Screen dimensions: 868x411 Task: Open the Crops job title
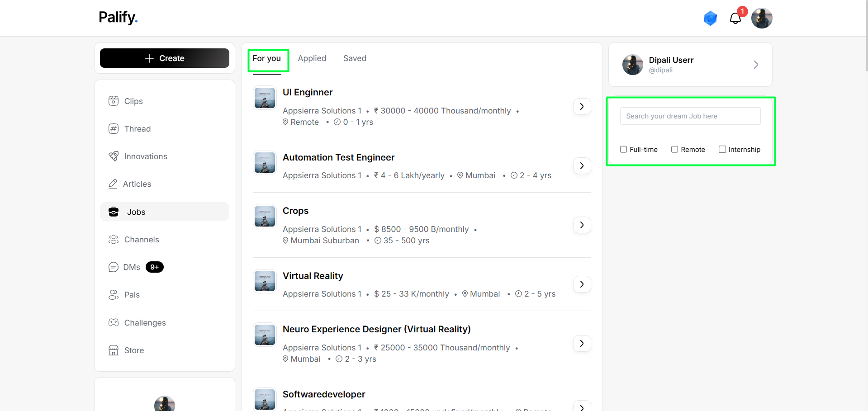295,211
